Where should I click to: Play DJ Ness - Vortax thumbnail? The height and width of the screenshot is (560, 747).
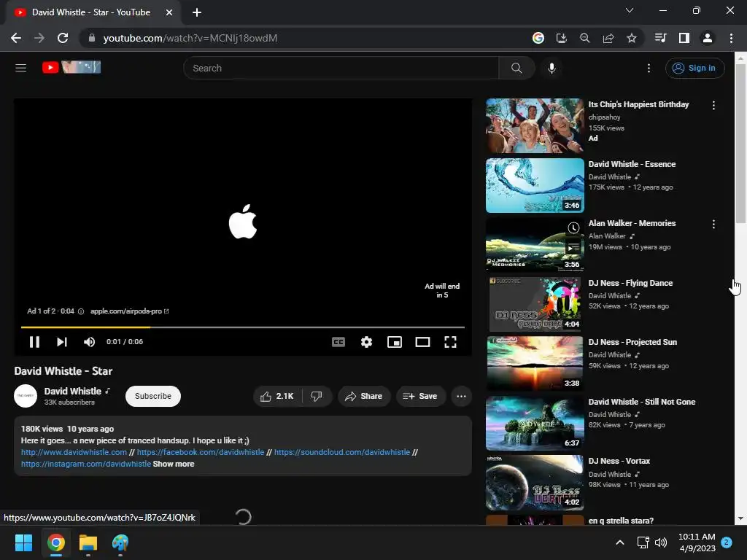tap(535, 483)
